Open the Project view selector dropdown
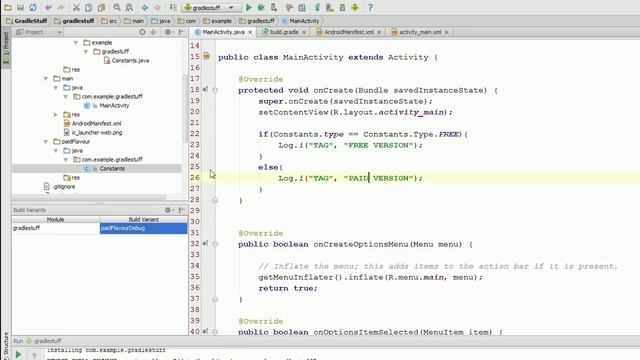The height and width of the screenshot is (360, 640). pos(39,32)
